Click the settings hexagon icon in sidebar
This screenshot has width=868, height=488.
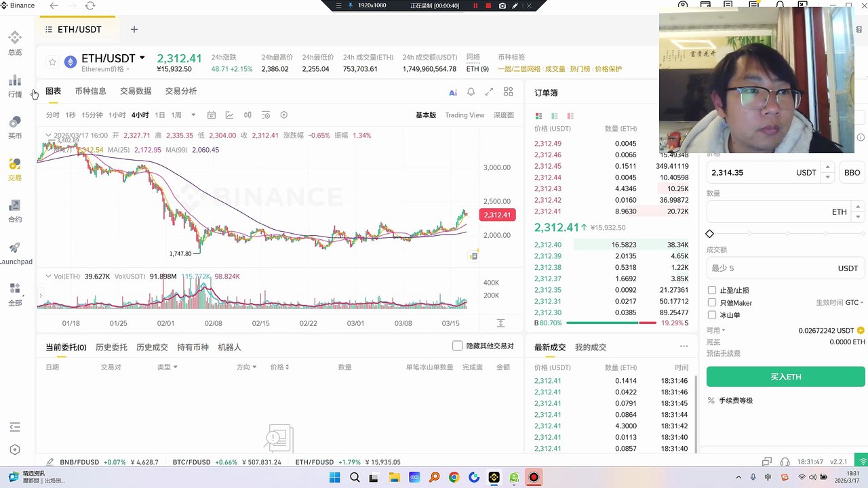pos(15,449)
